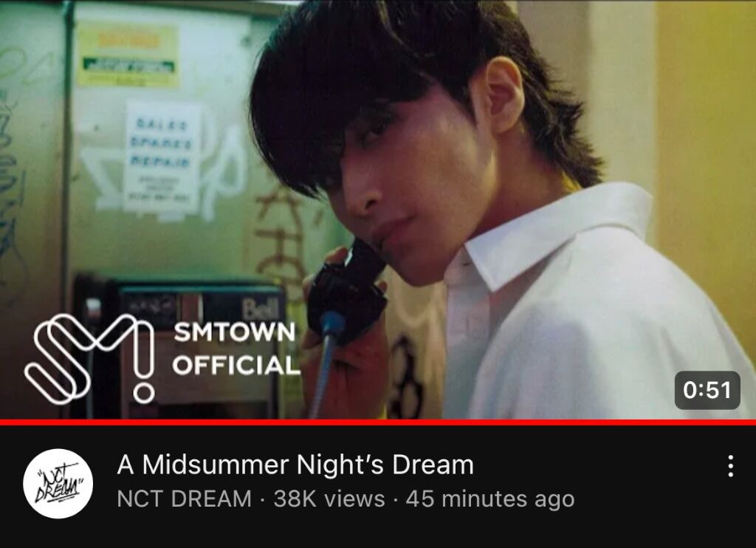Screen dimensions: 756x548
Task: Open the A Midsummer Night's Dream title
Action: [x=295, y=465]
